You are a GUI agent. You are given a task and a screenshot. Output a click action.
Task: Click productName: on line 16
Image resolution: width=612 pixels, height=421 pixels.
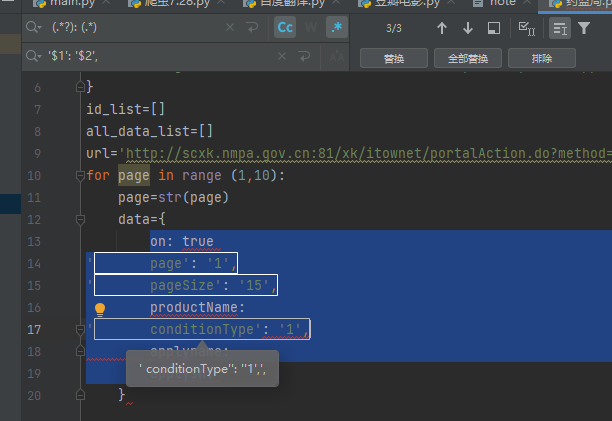(x=197, y=307)
